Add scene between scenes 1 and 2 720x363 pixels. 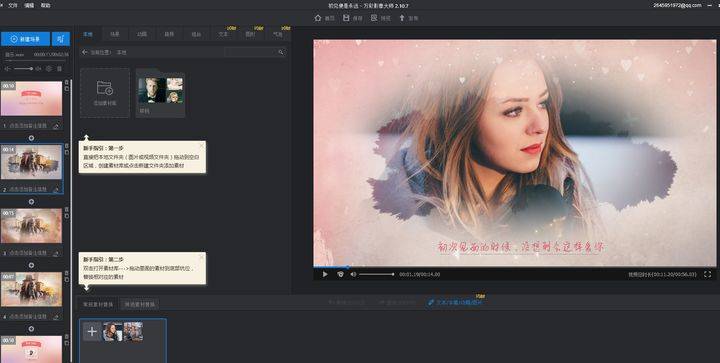pos(31,138)
